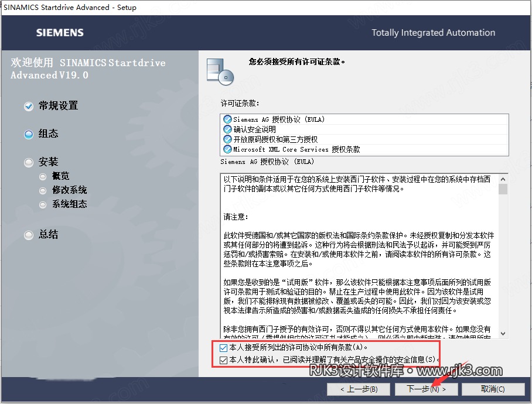
Task: Cancel setup with the 取消(C) button
Action: (x=493, y=389)
